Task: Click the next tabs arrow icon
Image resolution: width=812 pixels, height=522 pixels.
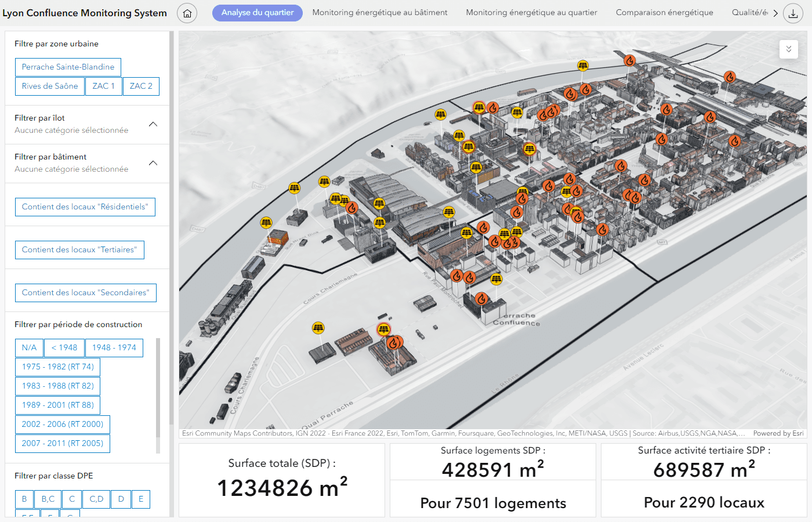Action: click(x=775, y=13)
